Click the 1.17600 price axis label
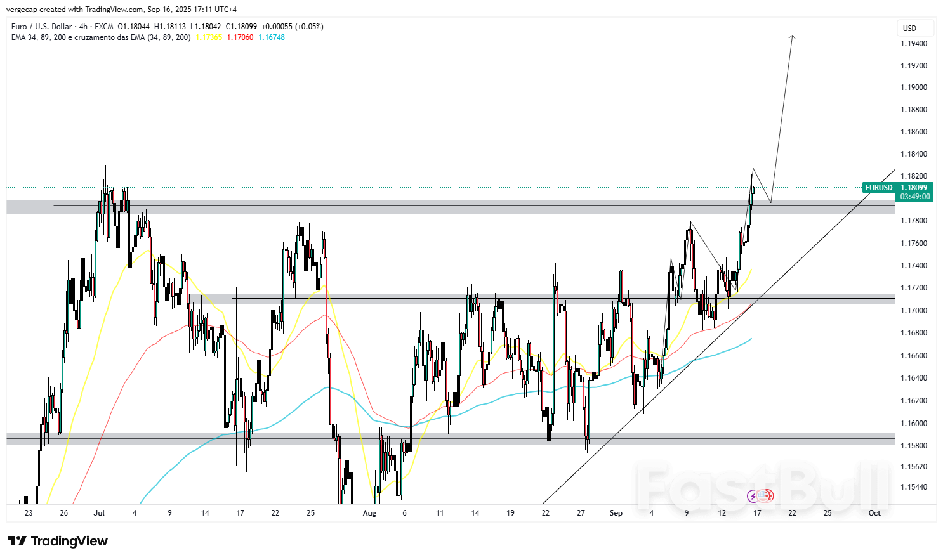Viewport: 943px width, 560px height. [x=914, y=244]
